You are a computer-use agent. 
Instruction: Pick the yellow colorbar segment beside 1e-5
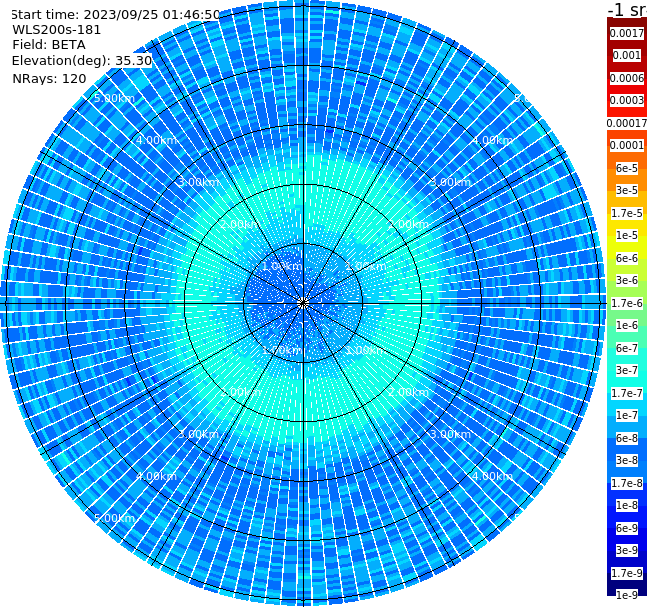(x=627, y=247)
